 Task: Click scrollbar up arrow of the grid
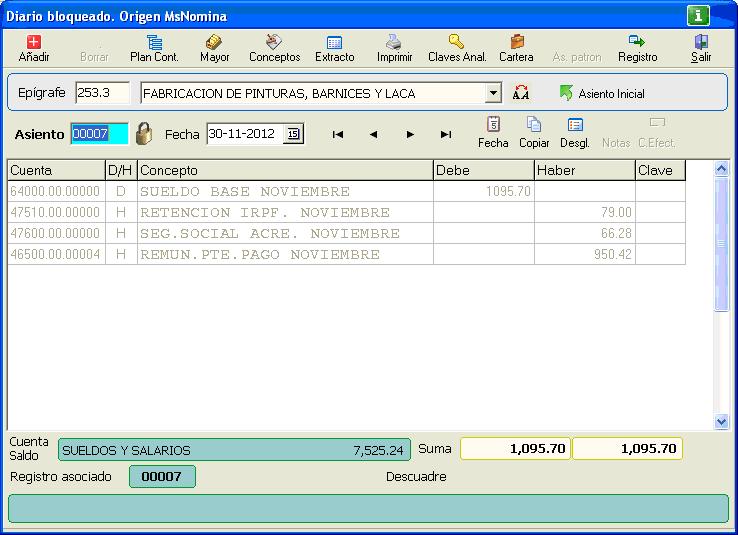[x=722, y=168]
